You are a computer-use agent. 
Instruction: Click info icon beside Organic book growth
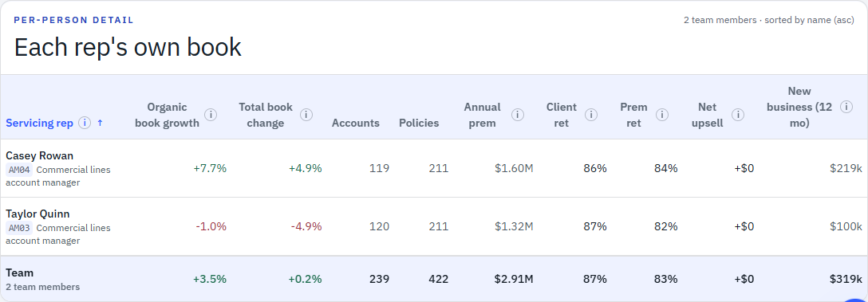click(x=211, y=115)
